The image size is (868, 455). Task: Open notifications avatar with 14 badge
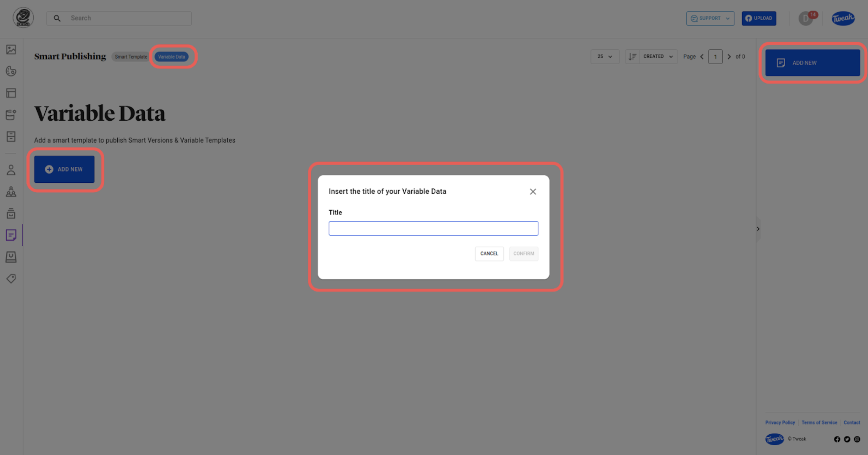click(x=806, y=18)
